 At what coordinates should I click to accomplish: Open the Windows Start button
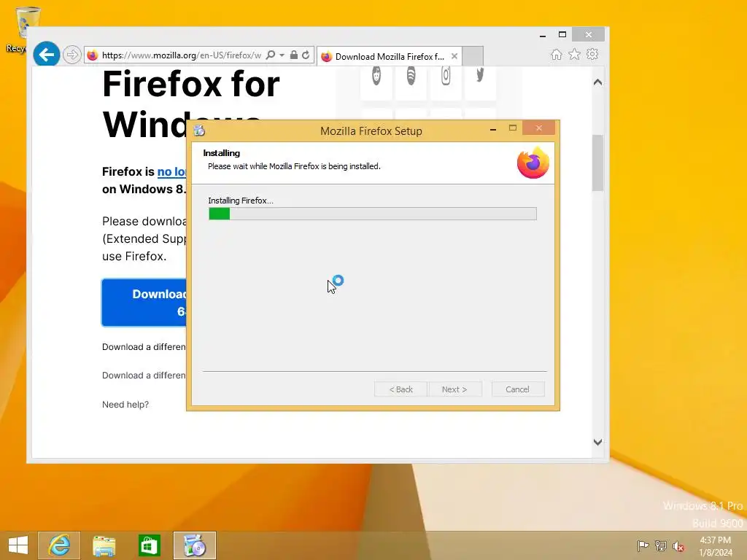click(18, 545)
